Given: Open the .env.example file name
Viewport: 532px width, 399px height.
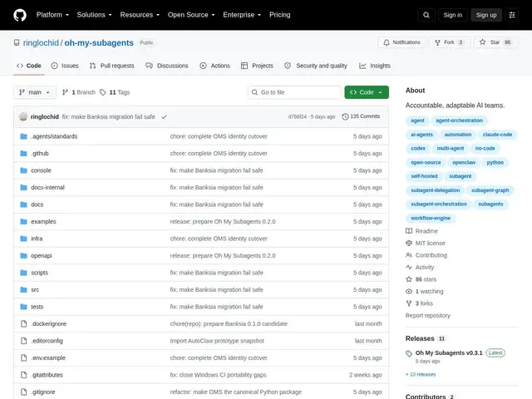Looking at the screenshot, I should pyautogui.click(x=48, y=358).
